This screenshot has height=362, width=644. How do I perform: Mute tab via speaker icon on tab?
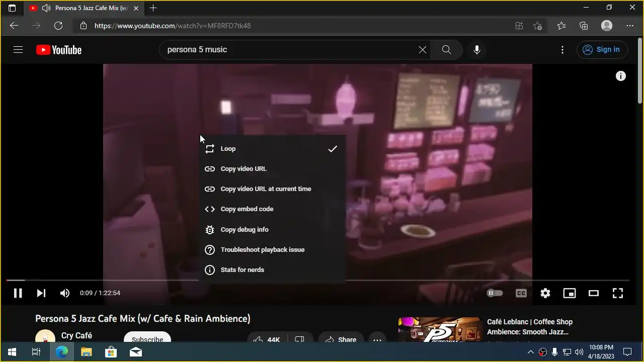[46, 8]
